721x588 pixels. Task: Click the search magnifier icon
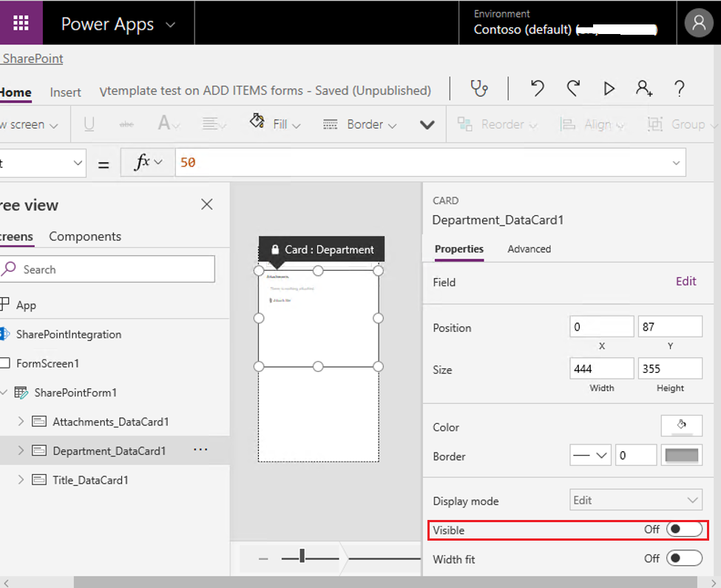tap(9, 268)
